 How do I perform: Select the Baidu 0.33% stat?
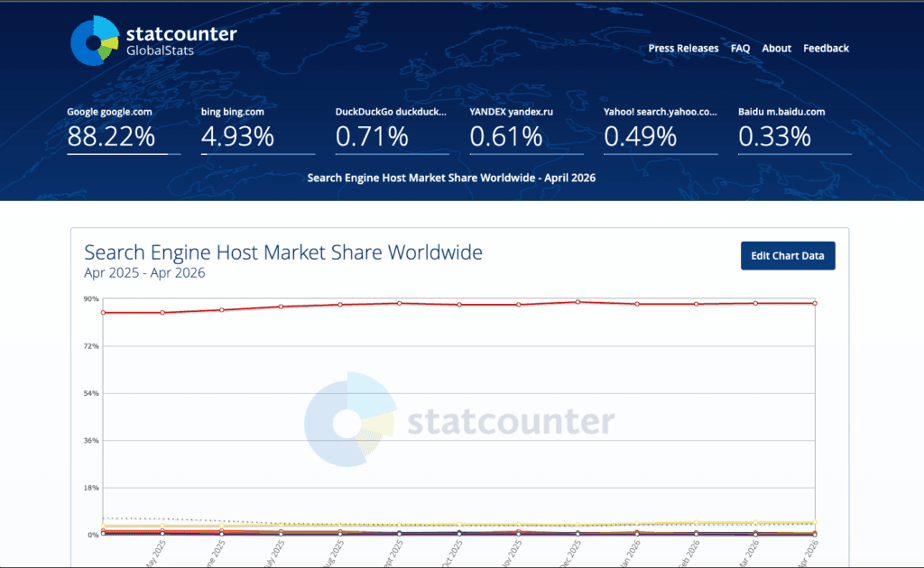[794, 130]
